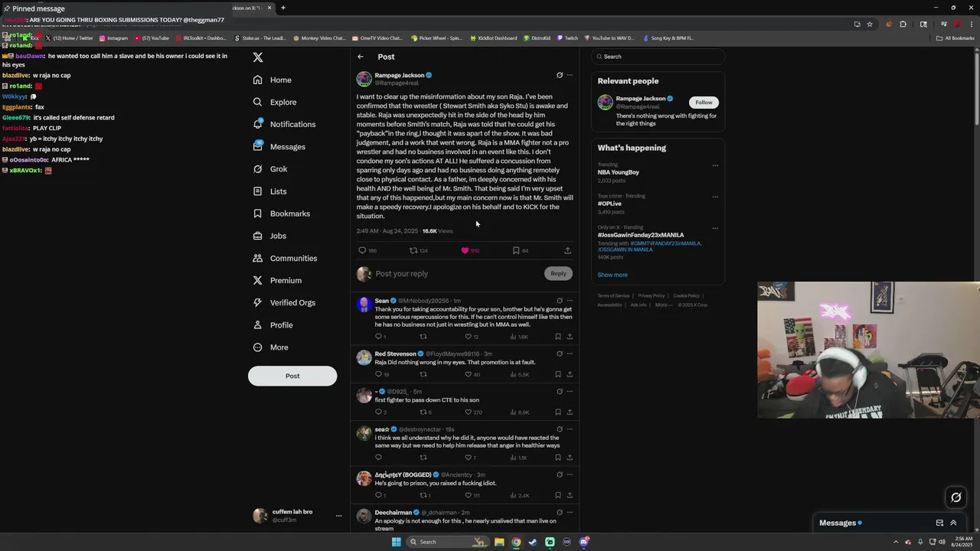Go back with the post header arrow
This screenshot has width=980, height=551.
[x=361, y=57]
